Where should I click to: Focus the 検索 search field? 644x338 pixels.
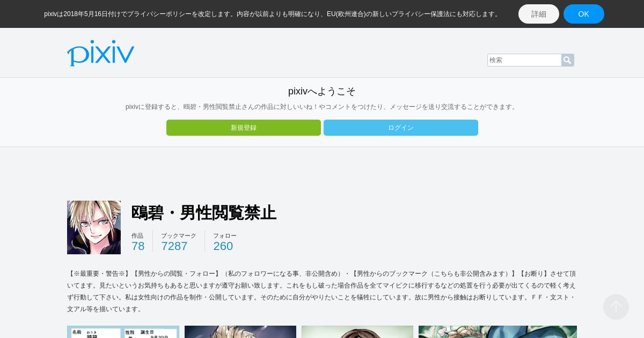pyautogui.click(x=524, y=60)
